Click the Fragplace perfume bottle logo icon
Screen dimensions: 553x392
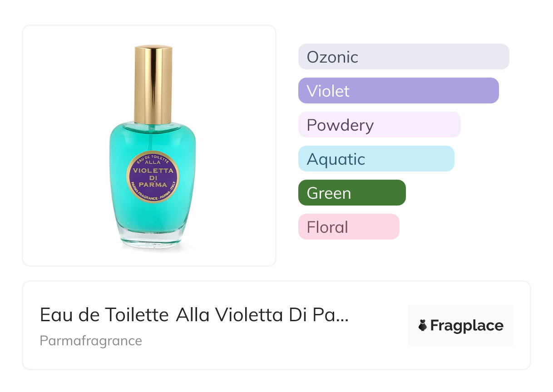point(423,325)
